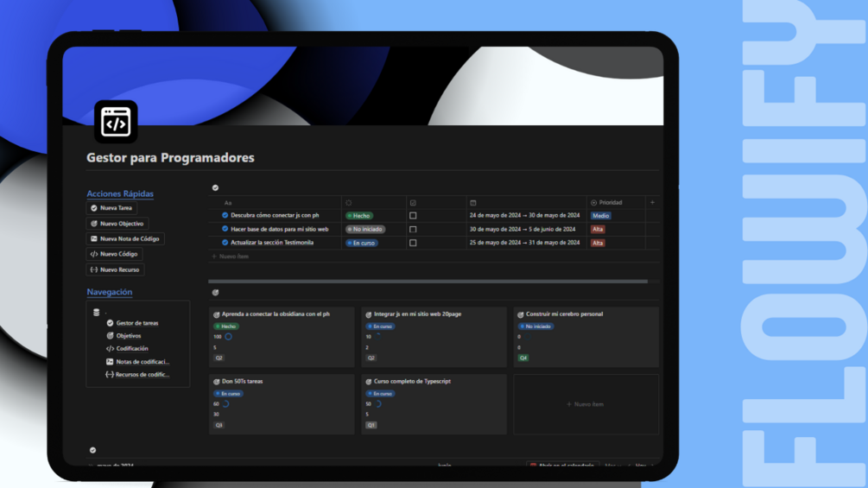Click the database icon in the Navegación box

pos(97,312)
